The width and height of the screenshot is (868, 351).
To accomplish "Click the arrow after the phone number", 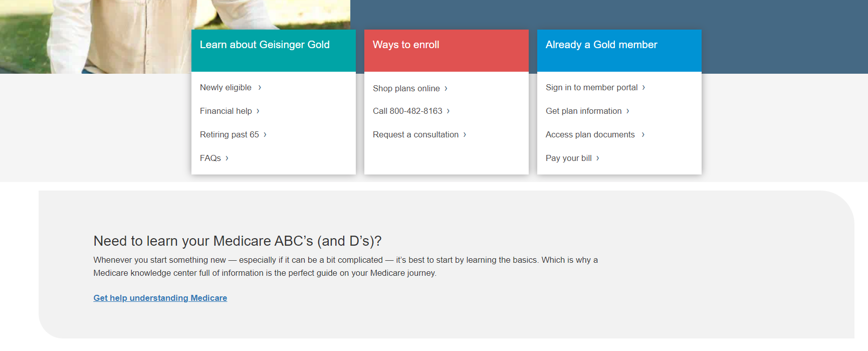I will coord(448,111).
